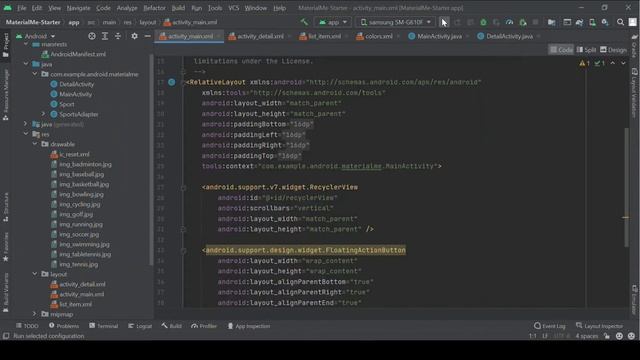The width and height of the screenshot is (640, 360).
Task: Open the Profiler gauge icon in toolbar
Action: point(509,22)
